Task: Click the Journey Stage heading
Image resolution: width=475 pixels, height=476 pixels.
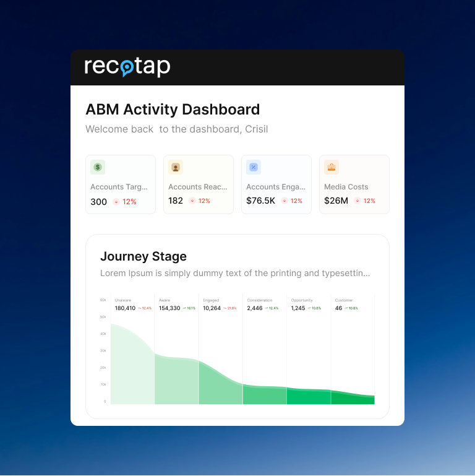Action: coord(143,256)
